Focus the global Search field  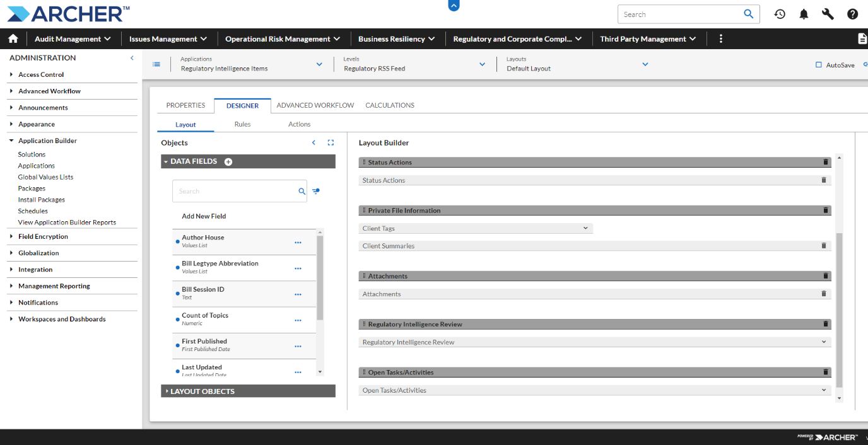681,14
